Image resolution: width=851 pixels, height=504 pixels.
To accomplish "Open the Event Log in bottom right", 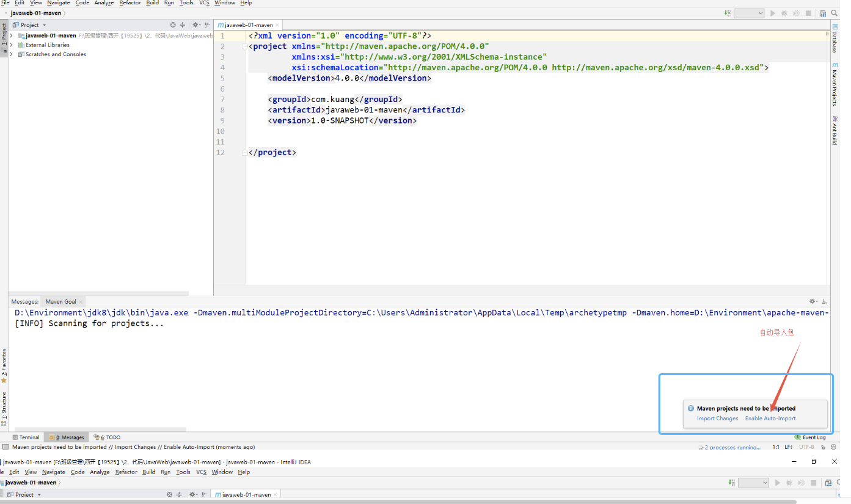I will click(x=810, y=437).
